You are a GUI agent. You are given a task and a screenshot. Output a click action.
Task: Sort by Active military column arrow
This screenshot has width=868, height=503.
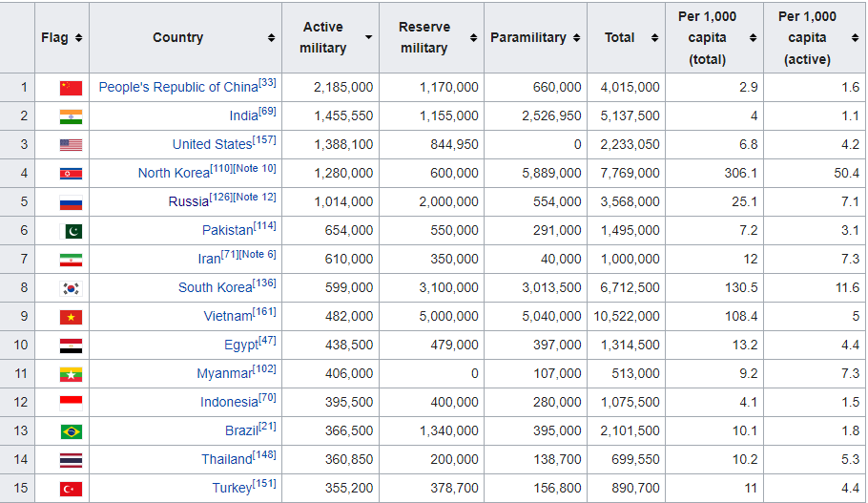(369, 37)
